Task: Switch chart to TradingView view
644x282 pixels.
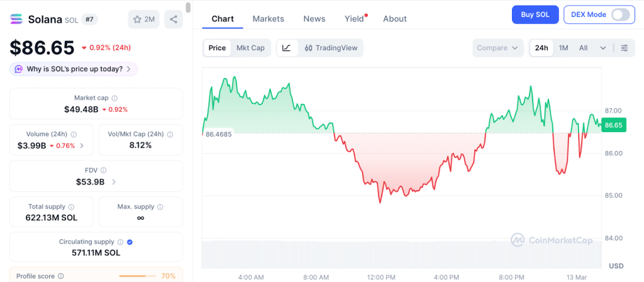Action: click(330, 48)
